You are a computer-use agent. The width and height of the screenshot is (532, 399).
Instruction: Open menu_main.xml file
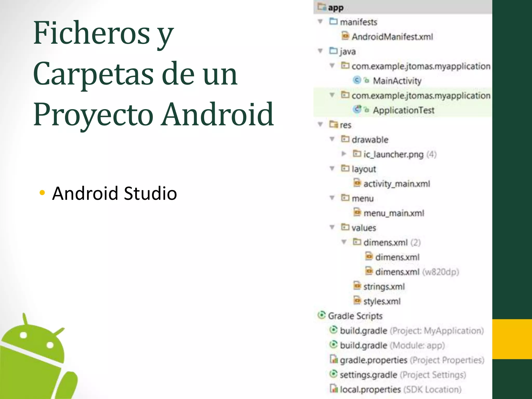pyautogui.click(x=394, y=213)
